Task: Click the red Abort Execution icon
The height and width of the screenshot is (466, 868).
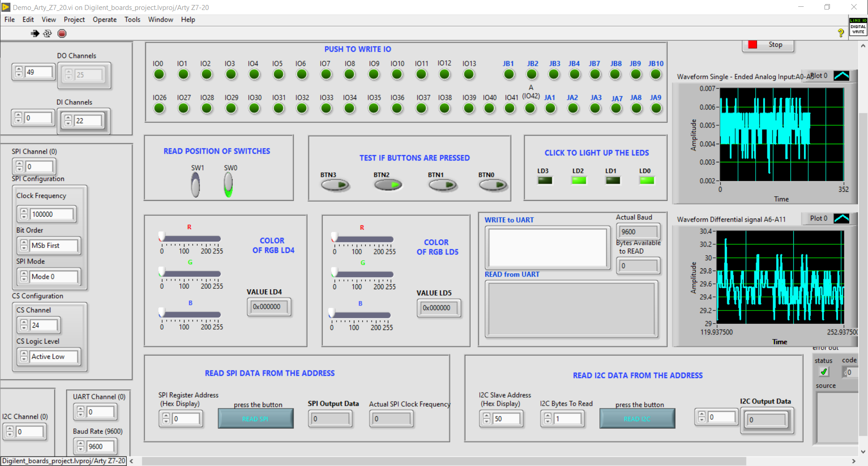Action: pos(62,33)
